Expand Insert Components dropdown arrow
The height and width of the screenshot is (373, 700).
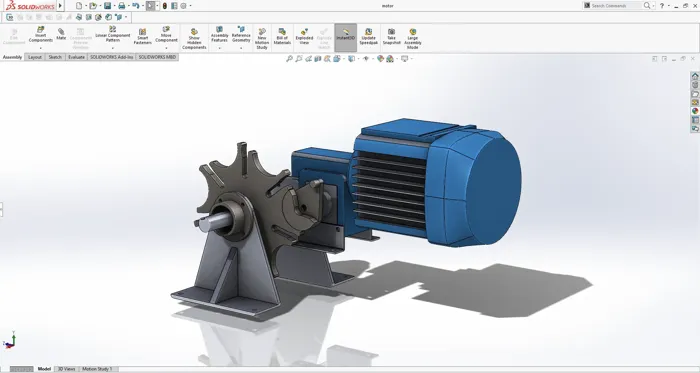(x=41, y=48)
